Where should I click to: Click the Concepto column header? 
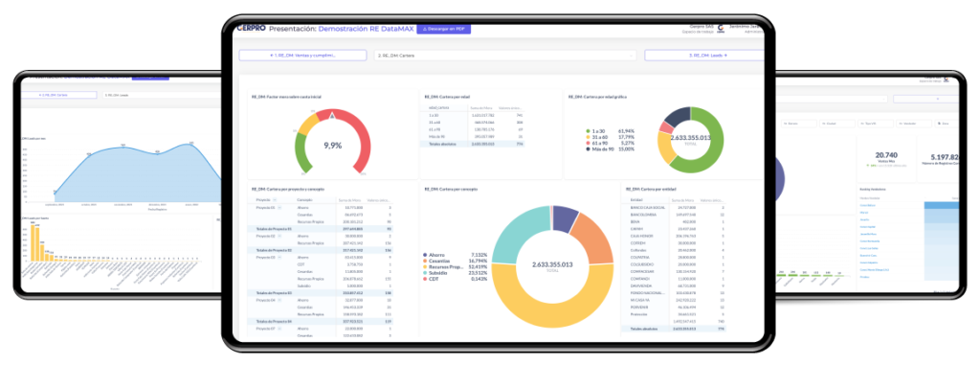[305, 199]
